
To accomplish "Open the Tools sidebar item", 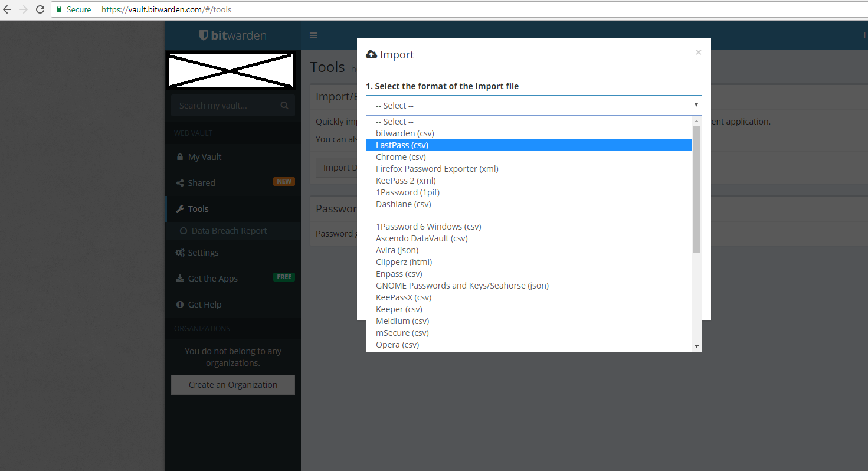I will [x=233, y=209].
